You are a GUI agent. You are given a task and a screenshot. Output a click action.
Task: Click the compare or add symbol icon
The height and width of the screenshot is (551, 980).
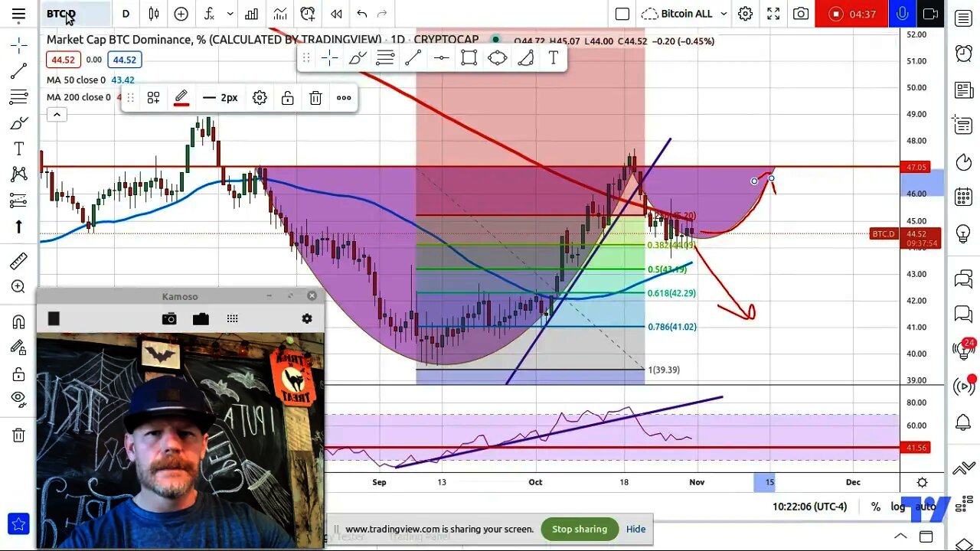pyautogui.click(x=181, y=14)
